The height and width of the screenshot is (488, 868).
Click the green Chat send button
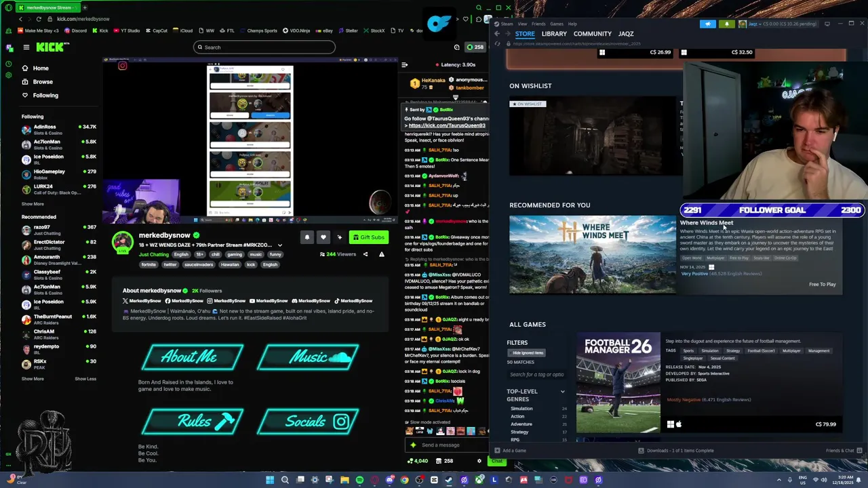point(497,461)
